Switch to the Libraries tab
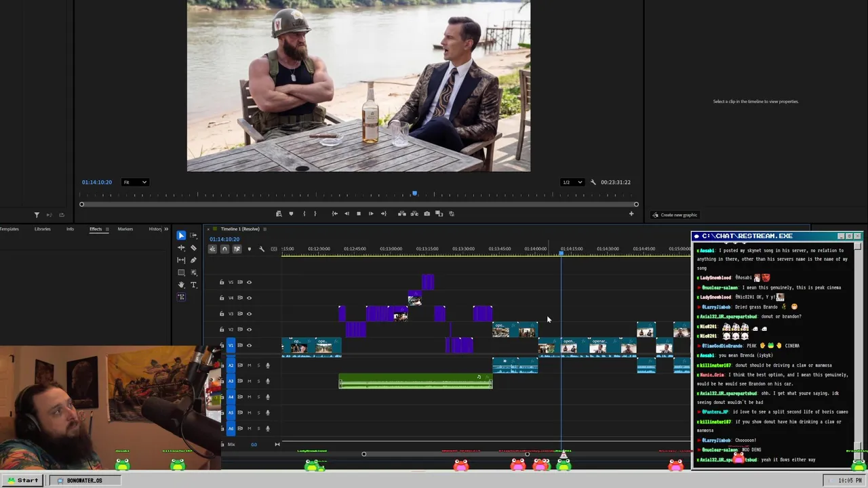Screen dimensions: 868x488 42,229
